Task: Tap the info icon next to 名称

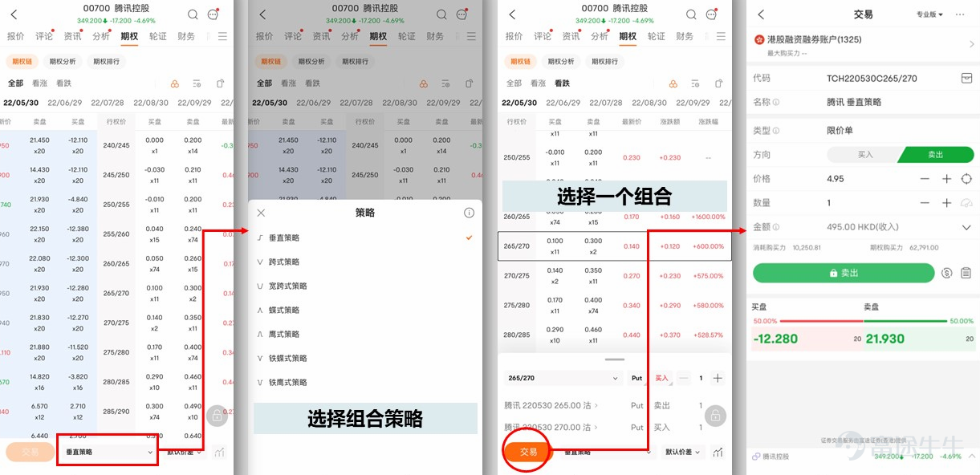Action: coord(776,103)
